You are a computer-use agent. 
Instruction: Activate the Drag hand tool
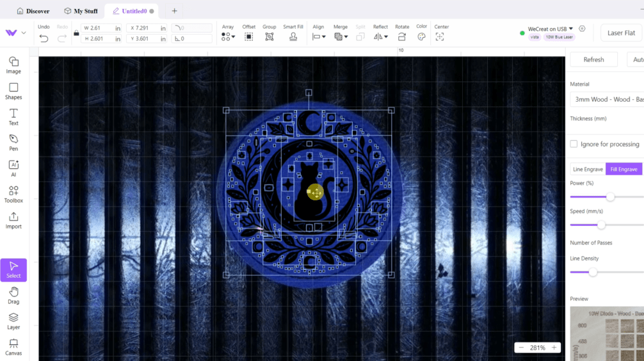click(13, 295)
